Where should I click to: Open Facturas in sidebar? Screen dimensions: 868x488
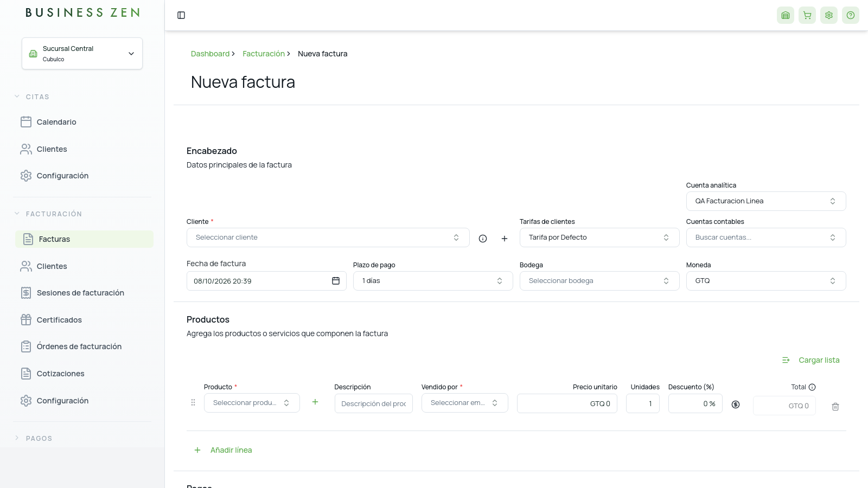[84, 239]
